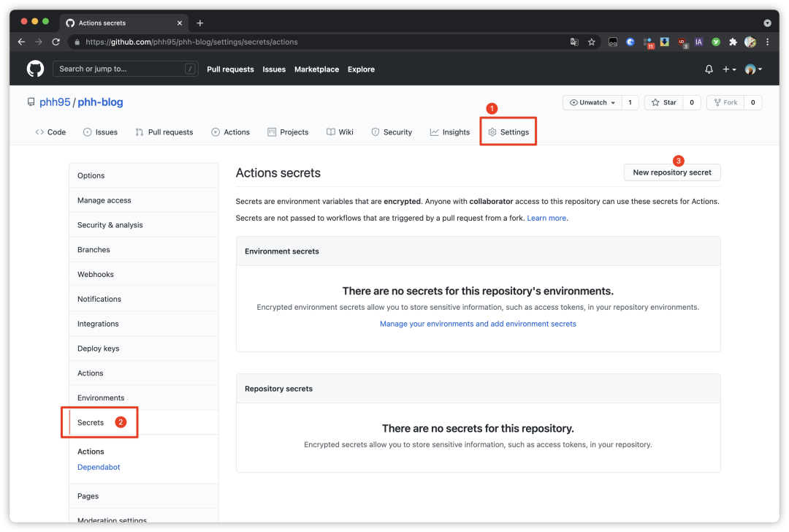The width and height of the screenshot is (789, 532).
Task: Click the New repository secret button
Action: pyautogui.click(x=671, y=172)
